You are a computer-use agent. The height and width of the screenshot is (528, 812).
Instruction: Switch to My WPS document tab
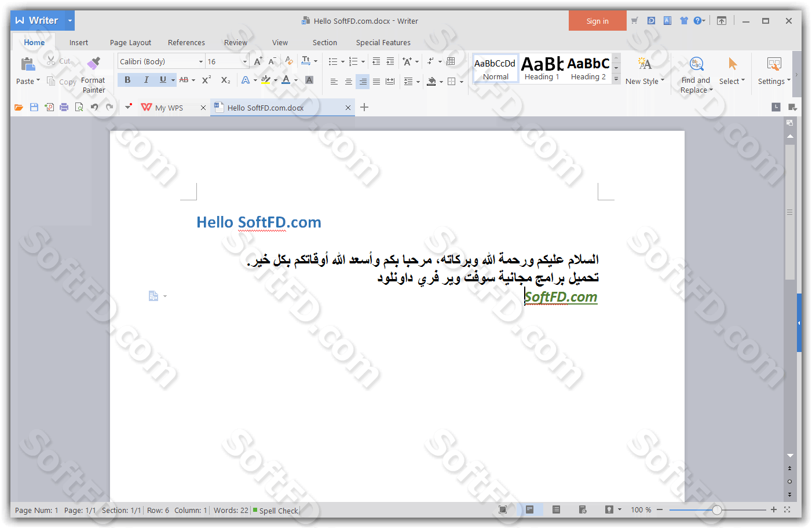(x=169, y=108)
